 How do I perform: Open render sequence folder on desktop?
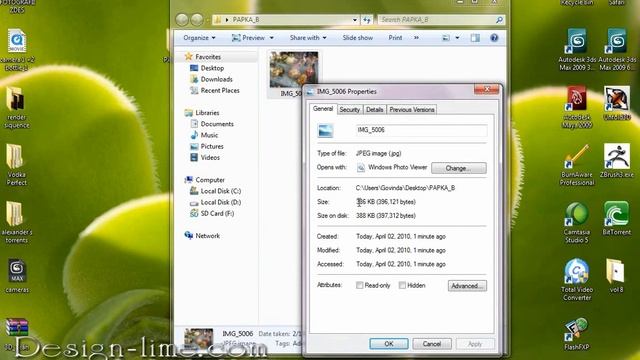pos(16,107)
